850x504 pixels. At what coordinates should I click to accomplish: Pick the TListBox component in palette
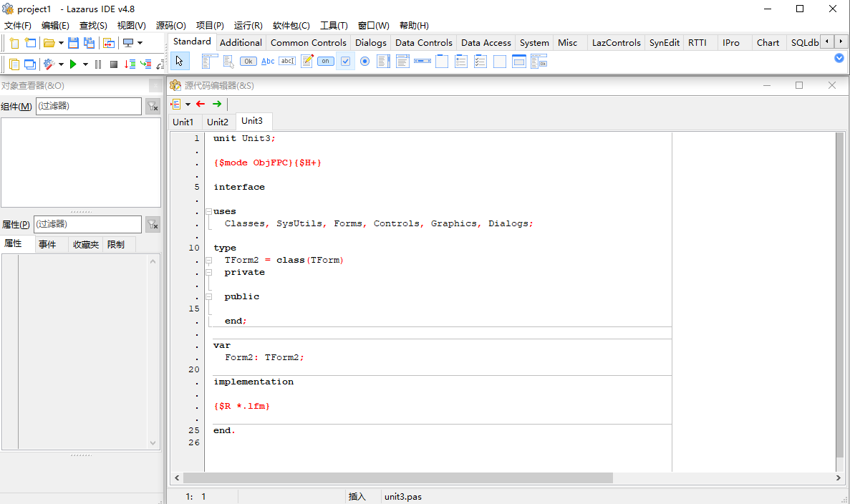pyautogui.click(x=383, y=62)
